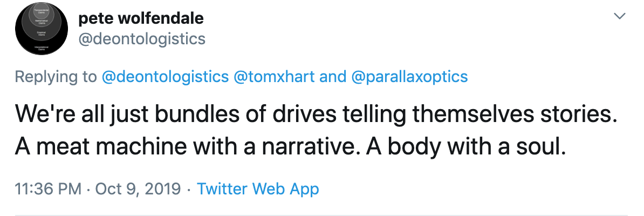Click the Empirical Claims ring in avatar
Screen dimensions: 644x216
(42, 32)
